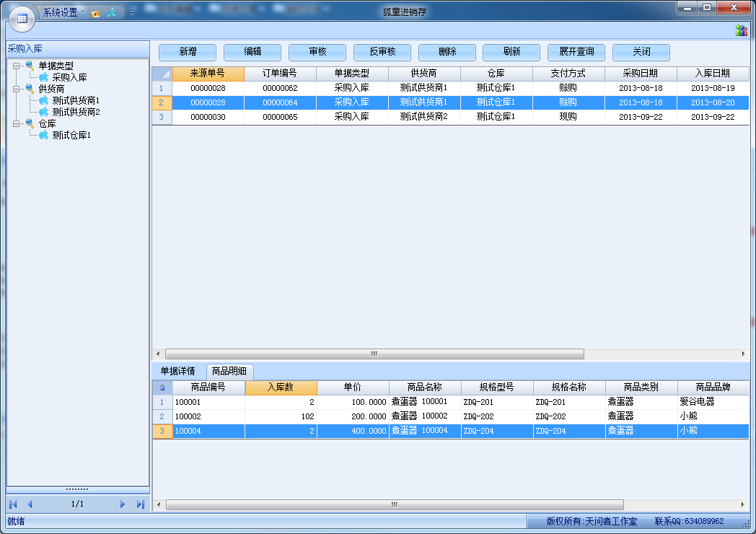Collapse the 仓库 tree node
The height and width of the screenshot is (534, 756).
coord(16,124)
